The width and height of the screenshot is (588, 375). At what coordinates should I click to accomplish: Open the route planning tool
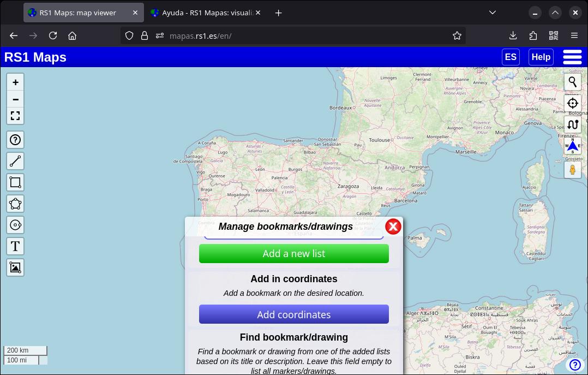coord(573,124)
